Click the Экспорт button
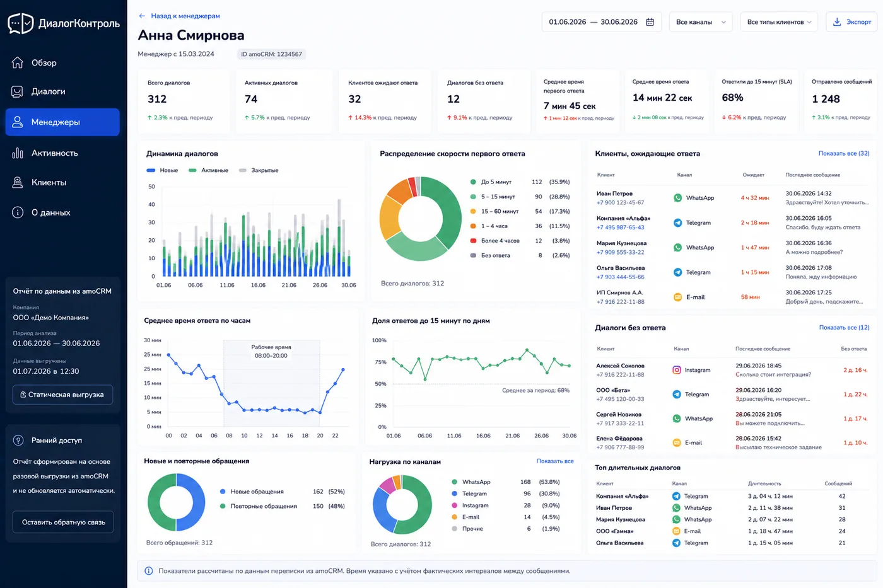 [x=851, y=22]
